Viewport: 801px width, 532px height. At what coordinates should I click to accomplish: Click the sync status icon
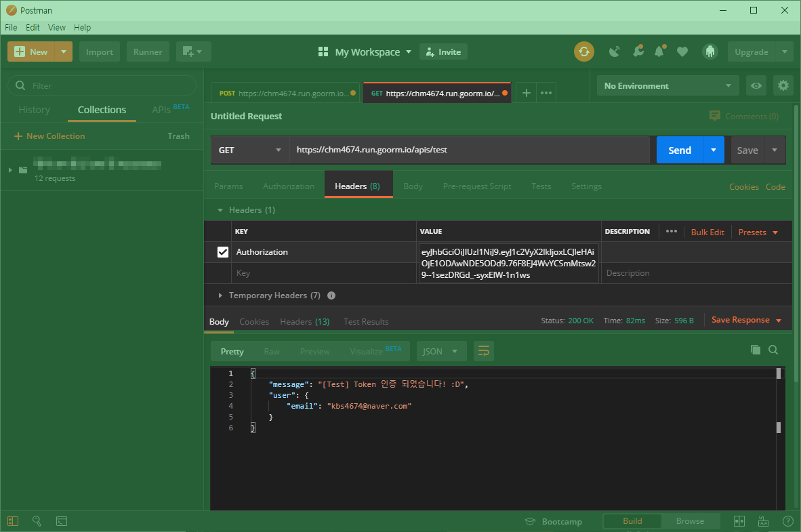click(x=584, y=52)
